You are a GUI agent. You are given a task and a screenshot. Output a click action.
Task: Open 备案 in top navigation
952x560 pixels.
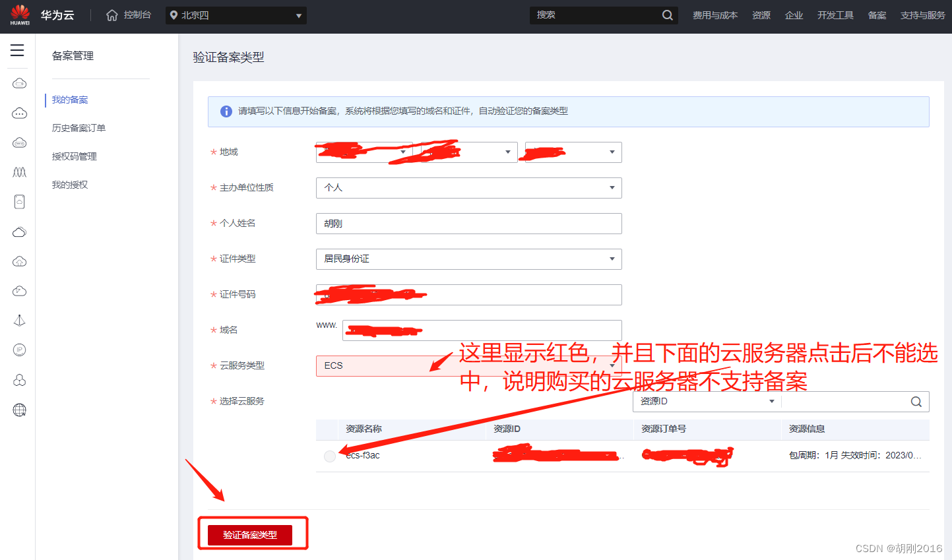click(x=877, y=15)
